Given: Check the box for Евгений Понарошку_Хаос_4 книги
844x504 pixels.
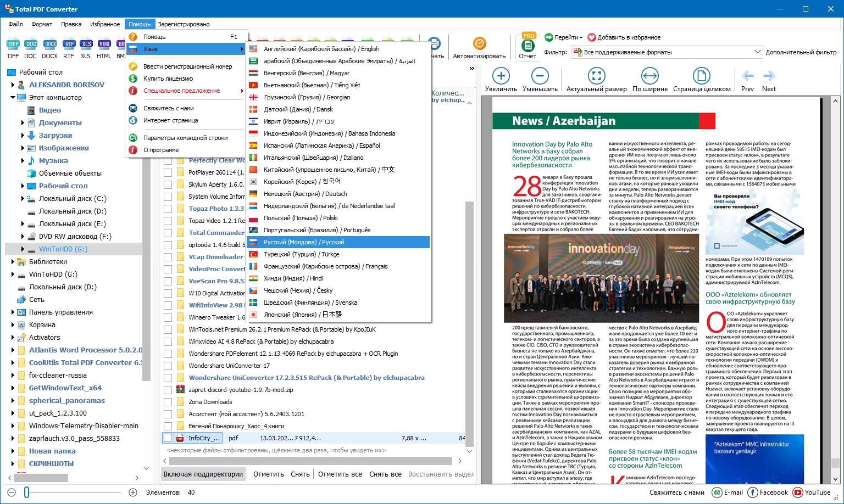Looking at the screenshot, I should coord(168,426).
